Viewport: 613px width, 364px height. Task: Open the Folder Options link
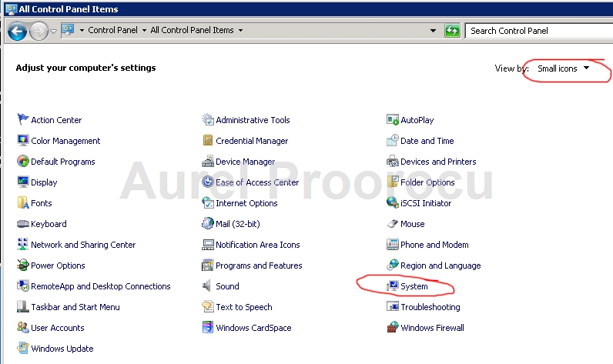point(427,182)
